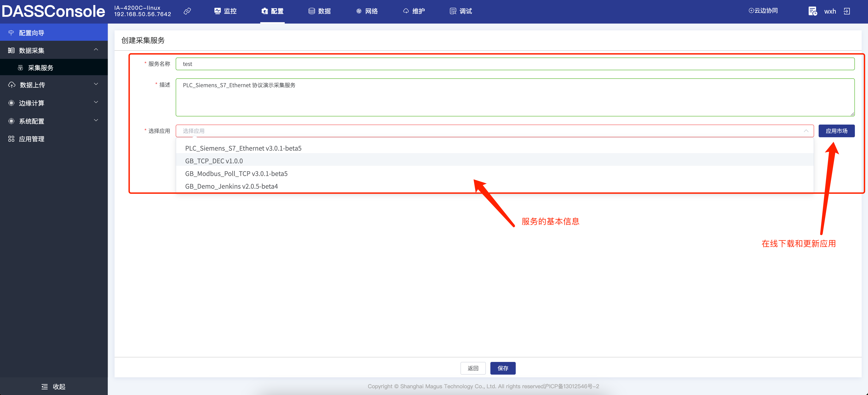Open the 监控 top menu
Viewport: 868px width, 395px height.
click(x=225, y=11)
